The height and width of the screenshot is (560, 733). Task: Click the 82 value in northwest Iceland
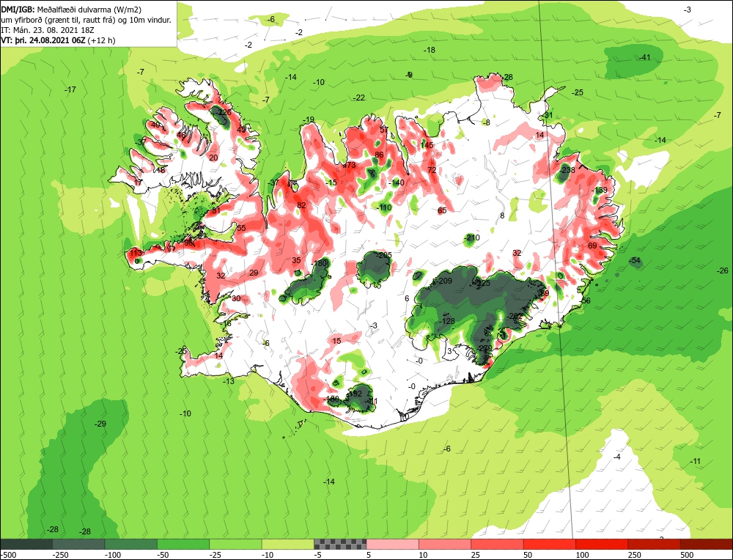click(x=301, y=205)
